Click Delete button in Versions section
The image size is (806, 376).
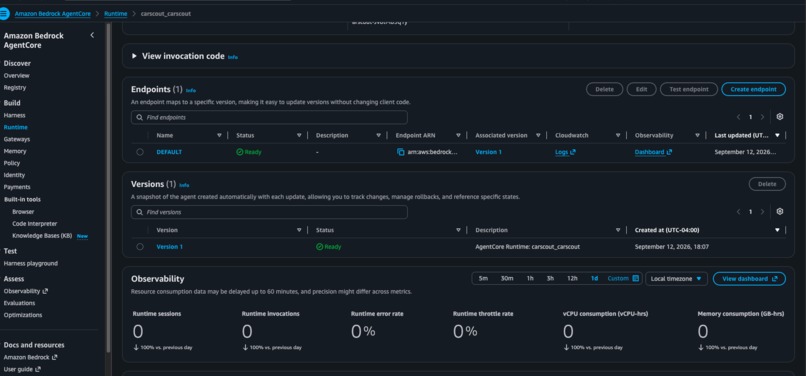point(767,184)
